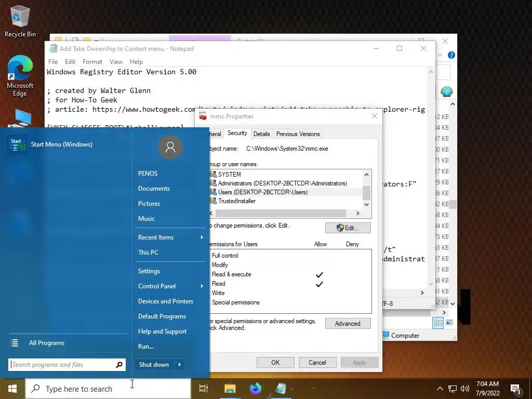
Task: Expand the Recent Items submenu
Action: pyautogui.click(x=202, y=237)
